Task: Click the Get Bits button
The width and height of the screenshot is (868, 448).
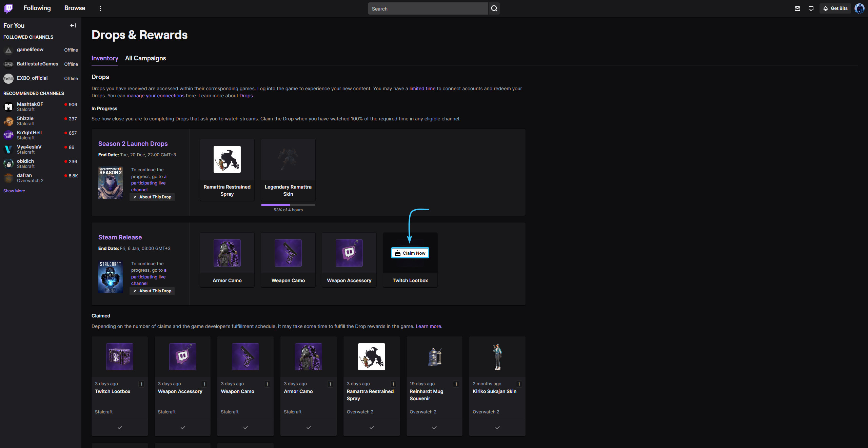Action: pyautogui.click(x=835, y=8)
